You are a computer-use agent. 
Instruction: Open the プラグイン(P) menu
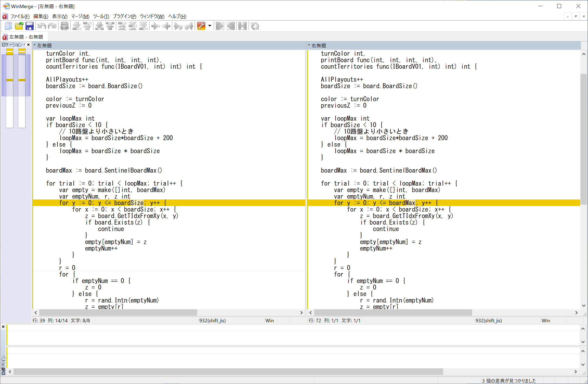[124, 17]
